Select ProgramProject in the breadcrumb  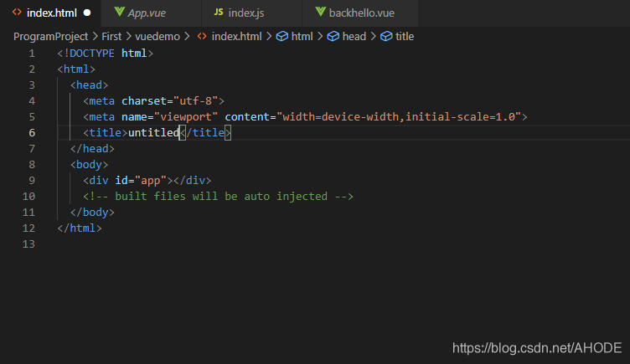(x=50, y=37)
